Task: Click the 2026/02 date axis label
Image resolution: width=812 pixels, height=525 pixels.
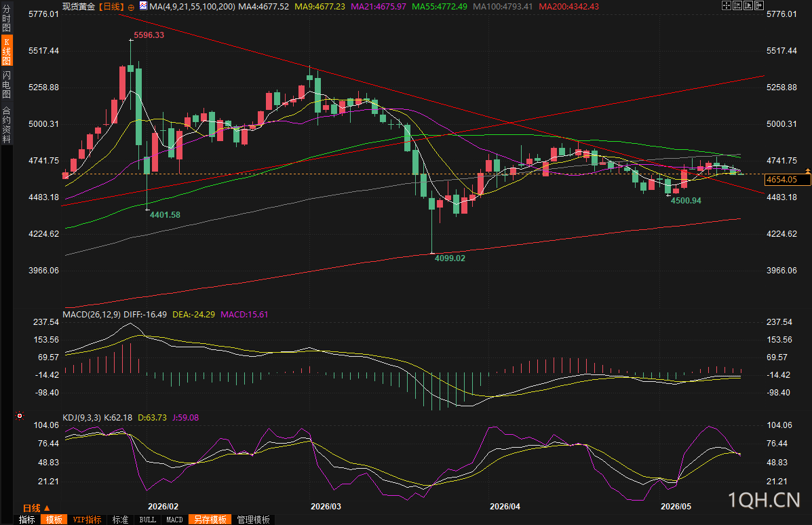Action: pos(163,507)
